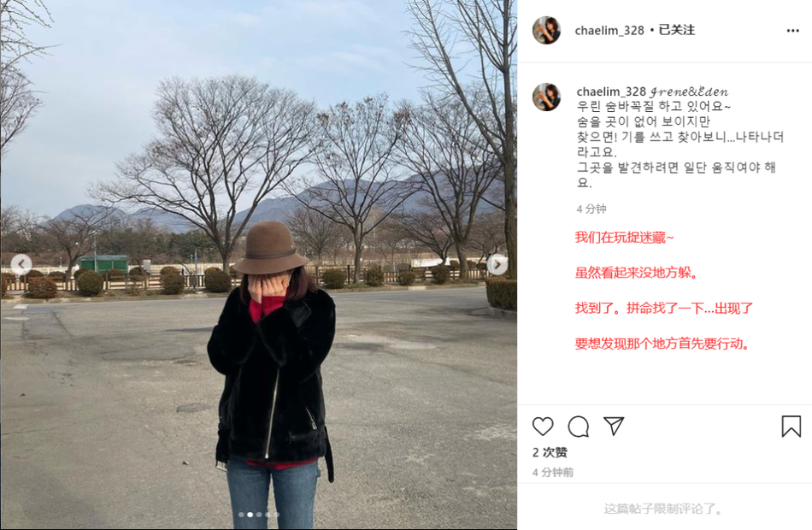The height and width of the screenshot is (530, 812).
Task: Save post with the bookmark icon
Action: [791, 427]
